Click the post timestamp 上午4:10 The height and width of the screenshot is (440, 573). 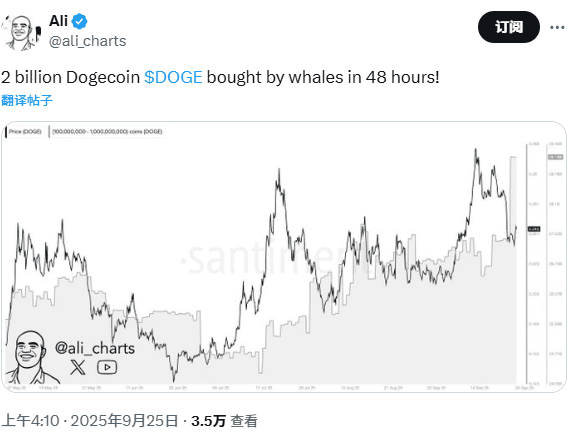tap(30, 421)
